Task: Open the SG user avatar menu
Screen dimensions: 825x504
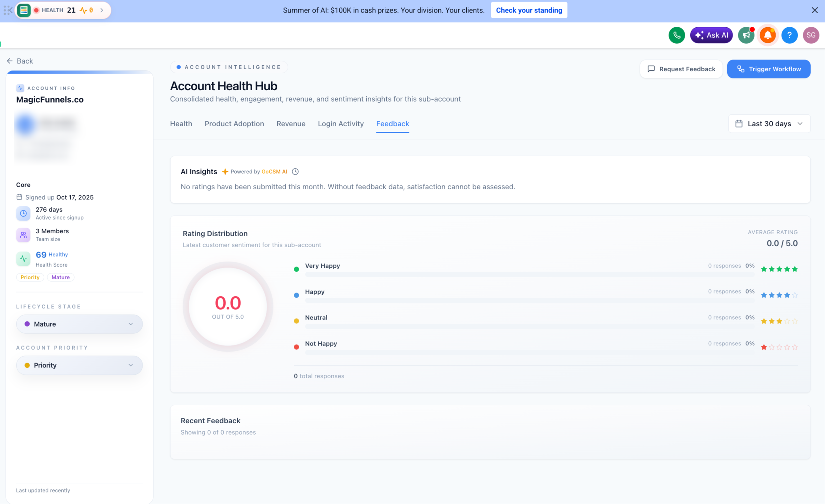Action: (811, 35)
